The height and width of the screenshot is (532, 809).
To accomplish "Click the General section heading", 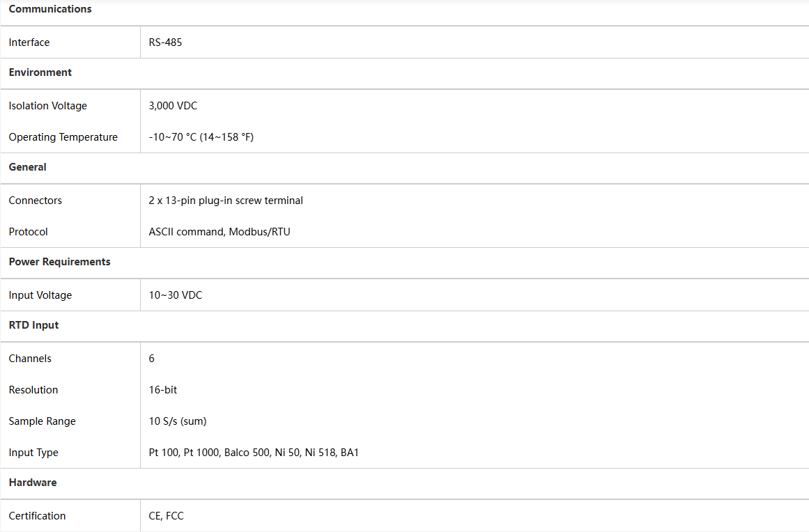I will tap(28, 167).
